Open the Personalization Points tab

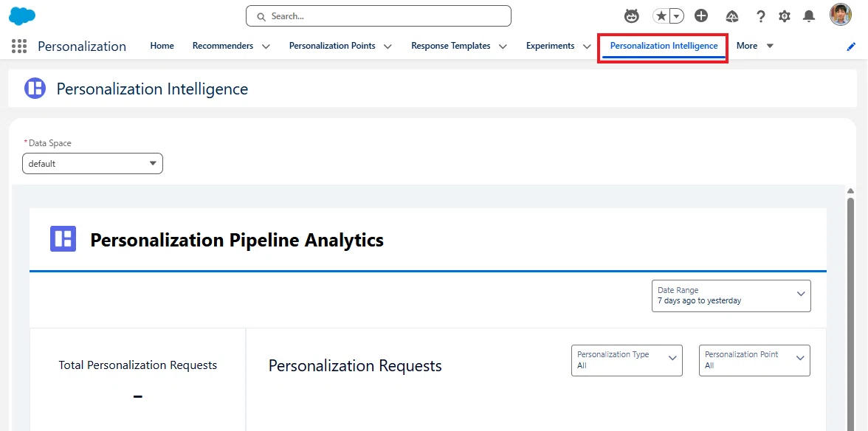coord(332,46)
